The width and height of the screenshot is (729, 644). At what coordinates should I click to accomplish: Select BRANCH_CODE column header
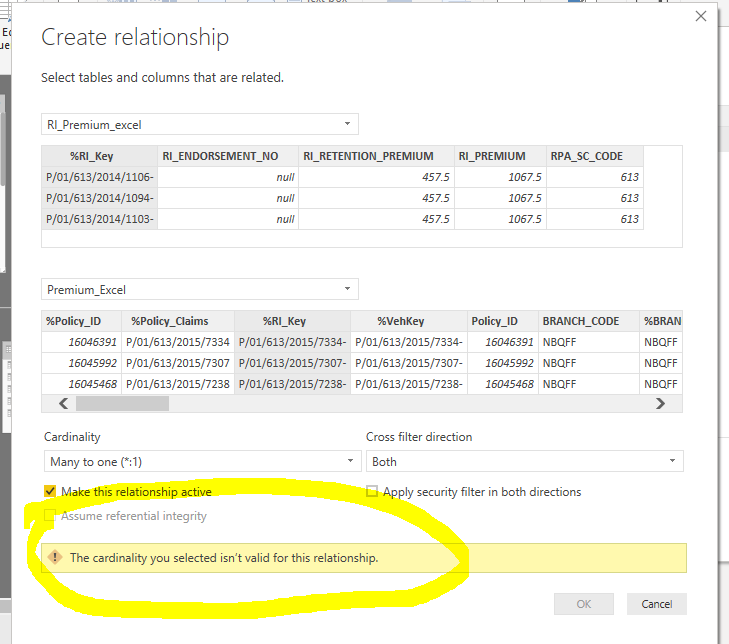pos(589,321)
